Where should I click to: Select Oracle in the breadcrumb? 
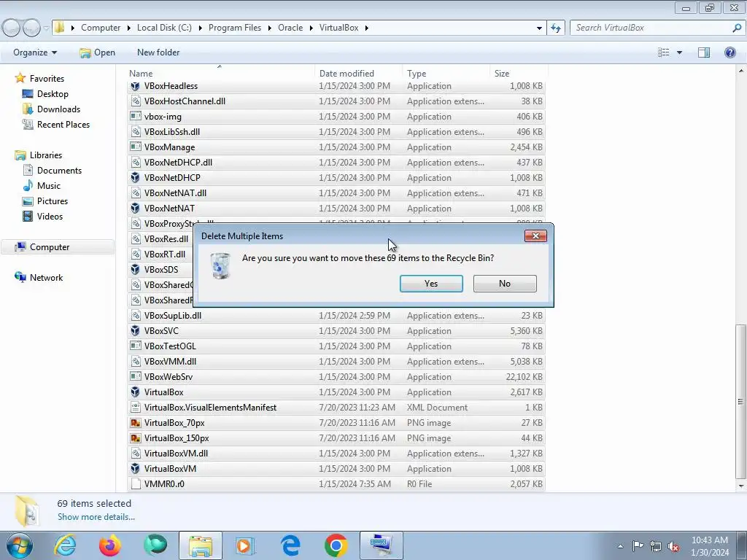290,28
